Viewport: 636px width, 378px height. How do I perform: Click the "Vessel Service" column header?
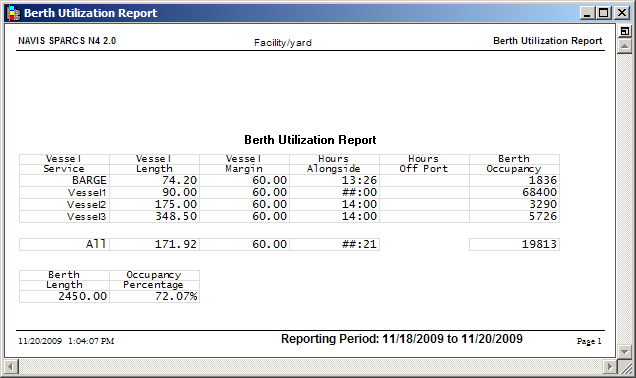pyautogui.click(x=64, y=164)
